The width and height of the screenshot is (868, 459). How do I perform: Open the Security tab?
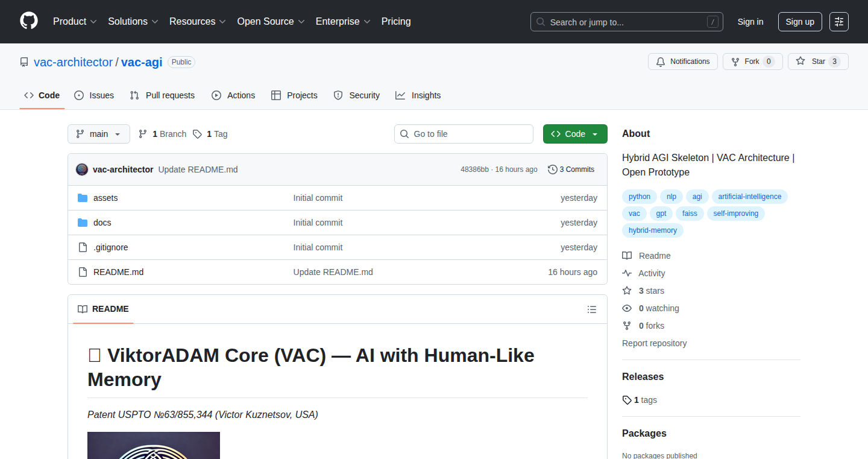click(357, 95)
